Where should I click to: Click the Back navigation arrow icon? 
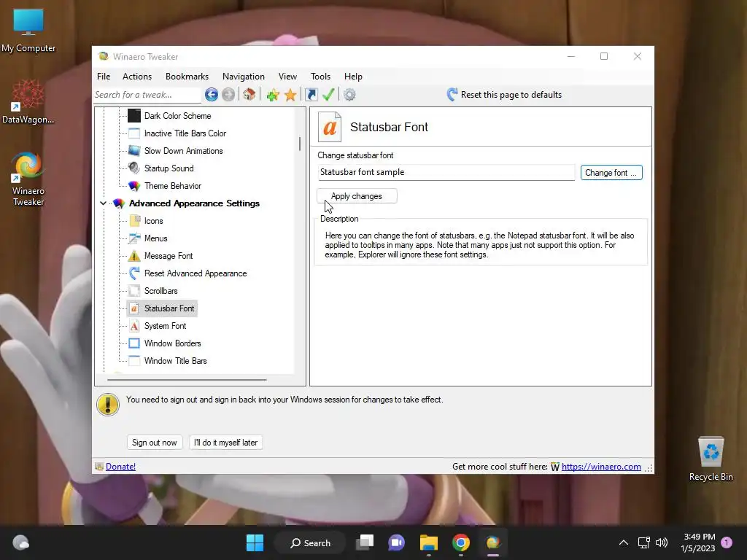(x=212, y=95)
